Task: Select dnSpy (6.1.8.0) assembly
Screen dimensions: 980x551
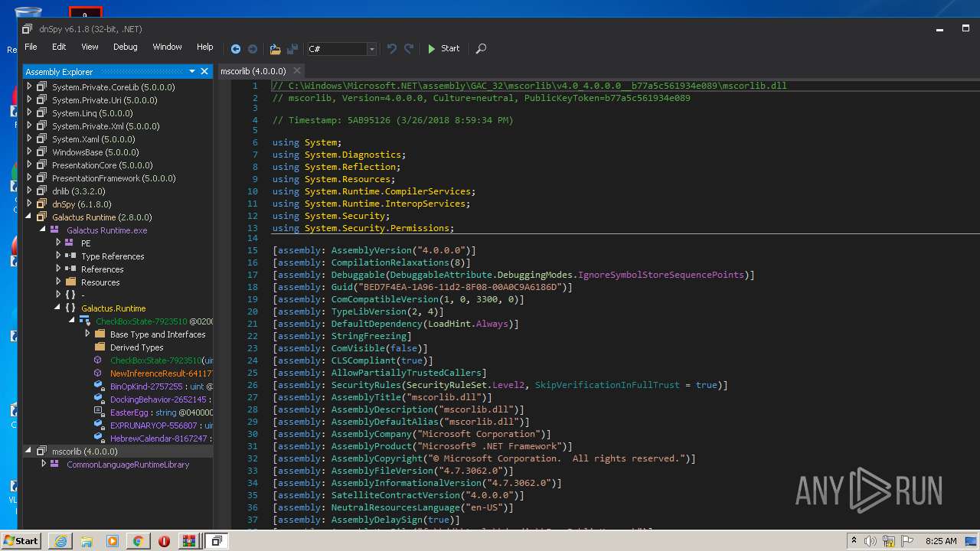Action: [x=82, y=204]
